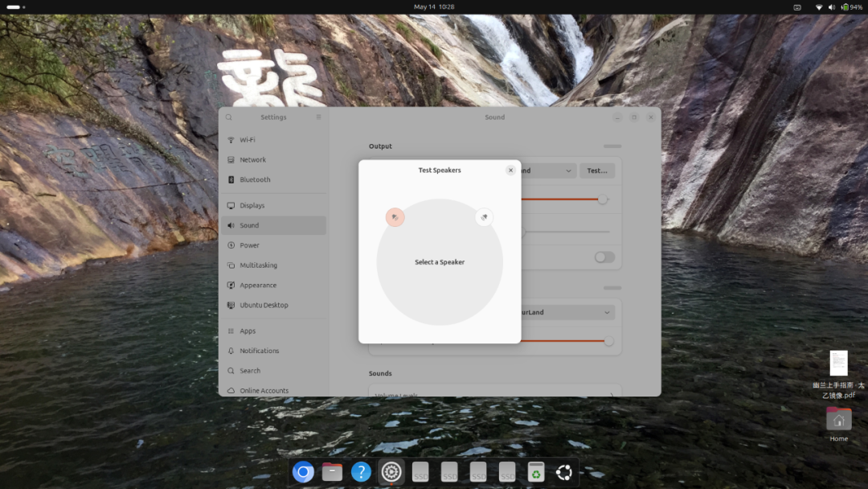The width and height of the screenshot is (868, 489).
Task: Open Power settings panel
Action: click(273, 245)
